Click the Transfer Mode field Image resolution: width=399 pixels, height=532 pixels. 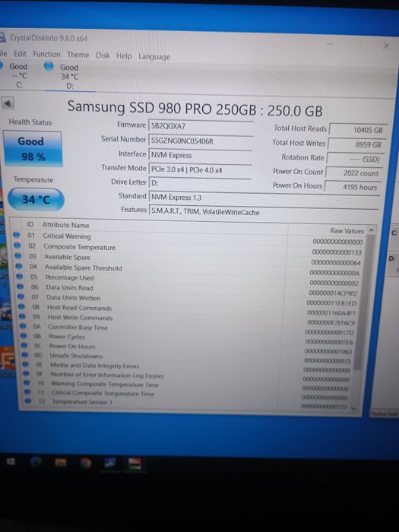click(200, 169)
